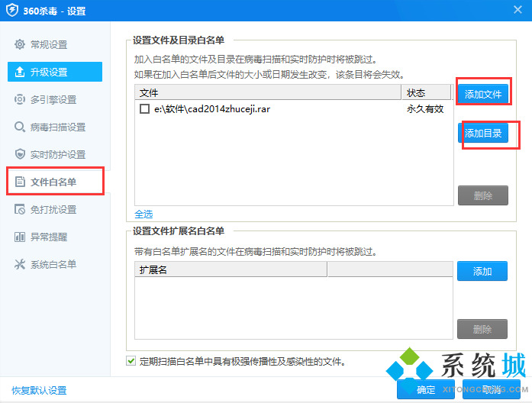The height and width of the screenshot is (403, 532).
Task: Close the settings window
Action: (x=517, y=10)
